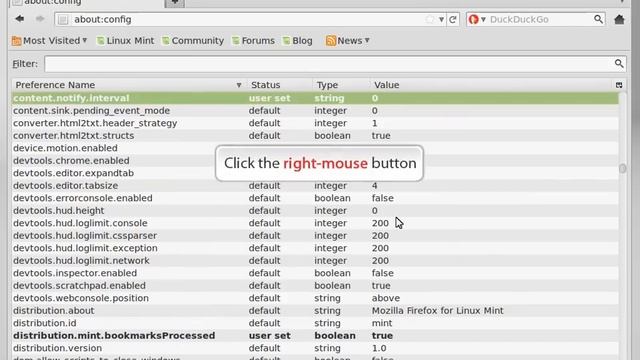Viewport: 640px width, 360px height.
Task: Open the address bar history dropdown arrow
Action: tap(441, 20)
